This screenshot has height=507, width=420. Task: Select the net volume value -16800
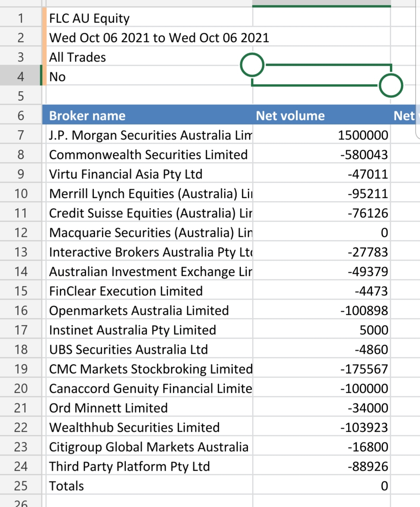click(x=321, y=447)
